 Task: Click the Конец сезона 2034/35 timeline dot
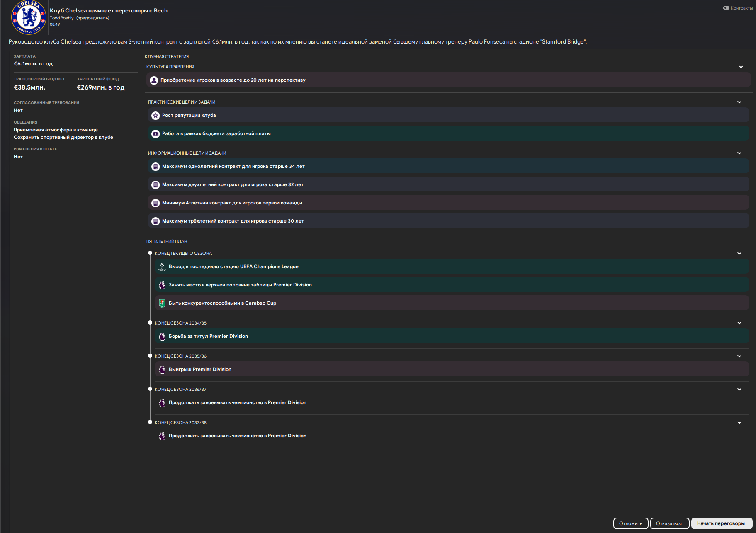coord(150,323)
